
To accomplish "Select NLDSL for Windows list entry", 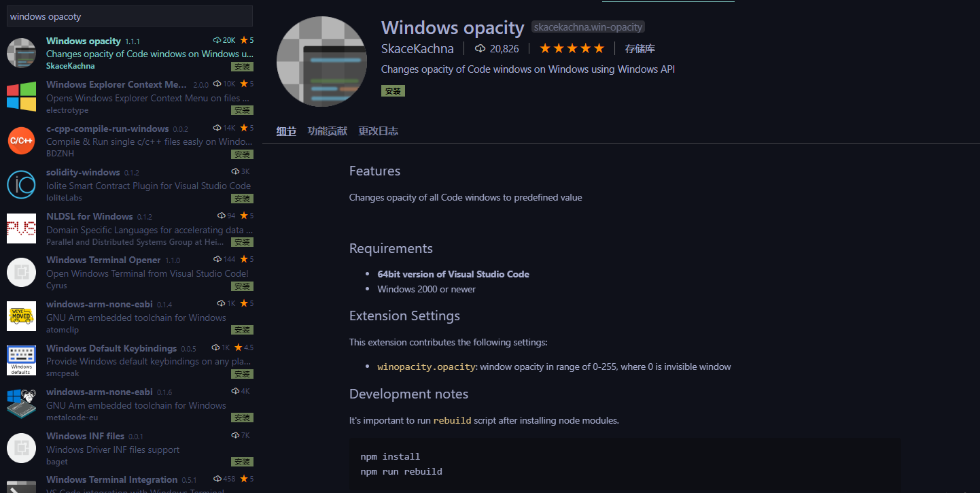I will 129,228.
